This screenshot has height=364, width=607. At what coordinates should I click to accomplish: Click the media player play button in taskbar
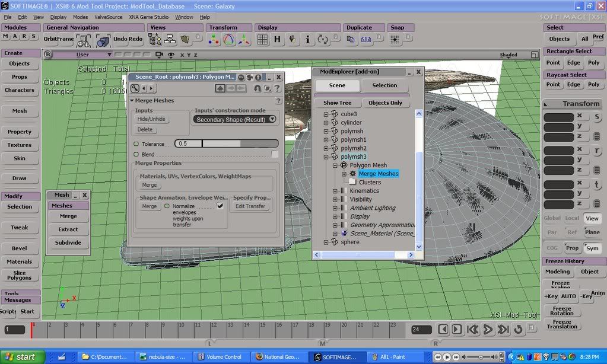pyautogui.click(x=447, y=357)
